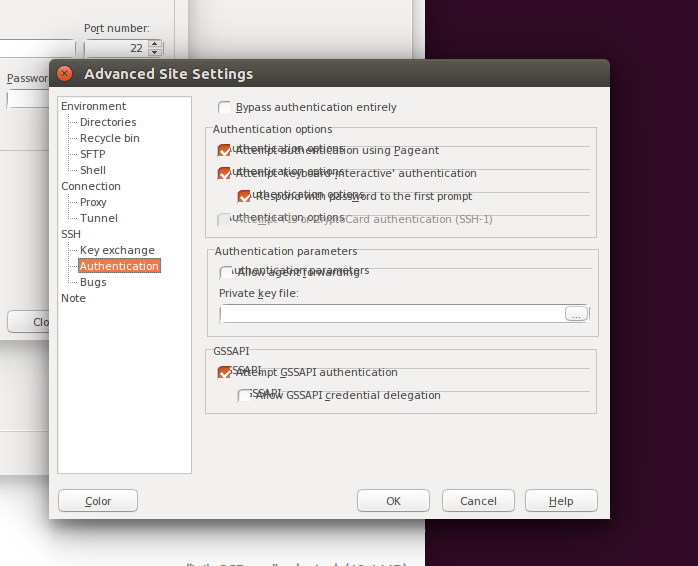Increase port number with the up arrow
Image resolution: width=698 pixels, height=566 pixels.
[155, 44]
